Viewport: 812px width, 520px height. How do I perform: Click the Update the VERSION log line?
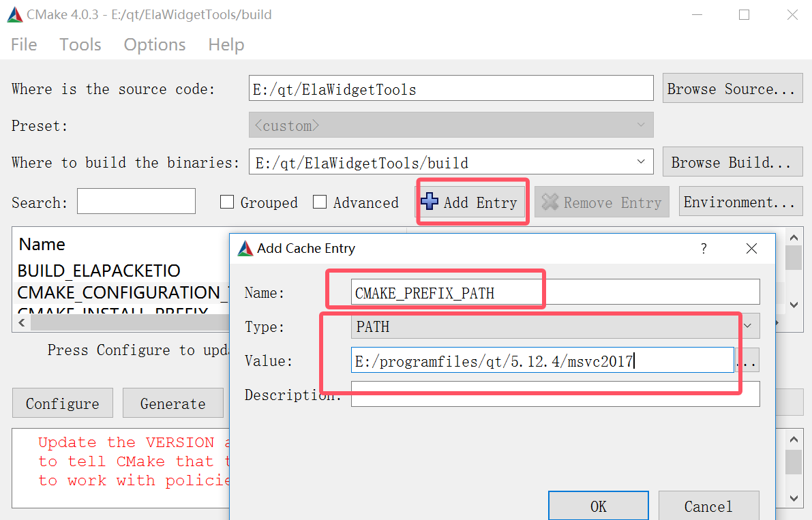pos(134,442)
